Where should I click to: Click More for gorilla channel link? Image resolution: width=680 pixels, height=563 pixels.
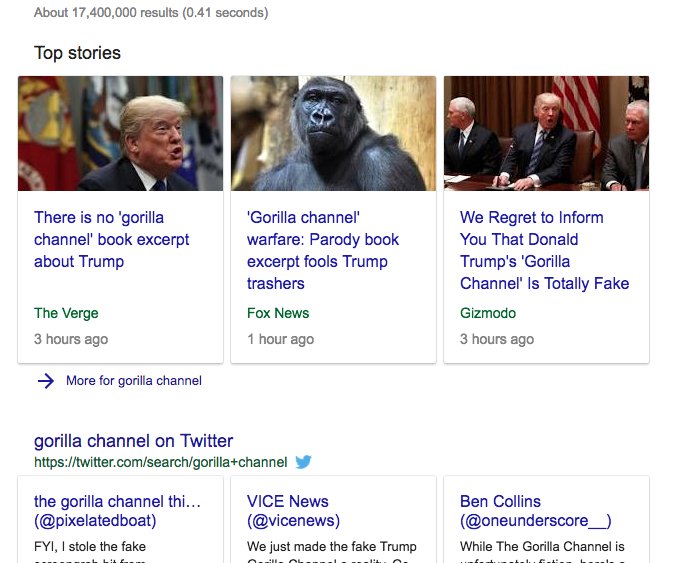[x=134, y=380]
